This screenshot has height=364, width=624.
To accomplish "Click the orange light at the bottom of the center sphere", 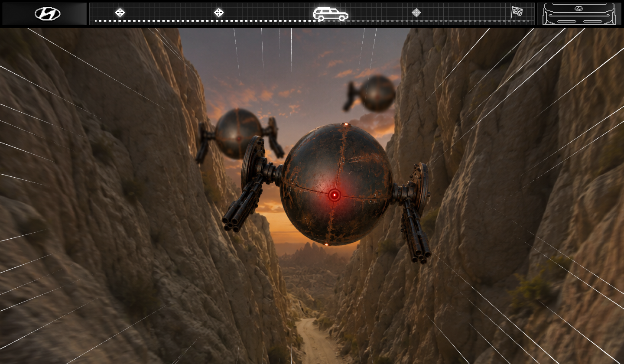I will [326, 244].
